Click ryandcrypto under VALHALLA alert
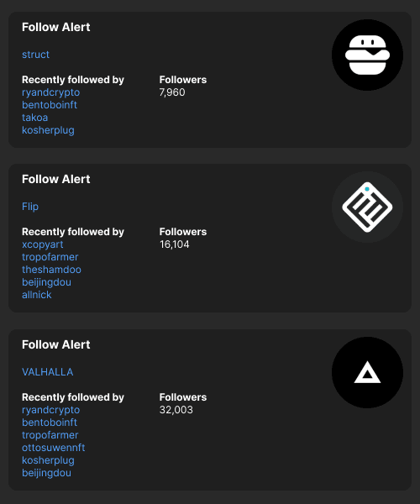 (x=50, y=410)
